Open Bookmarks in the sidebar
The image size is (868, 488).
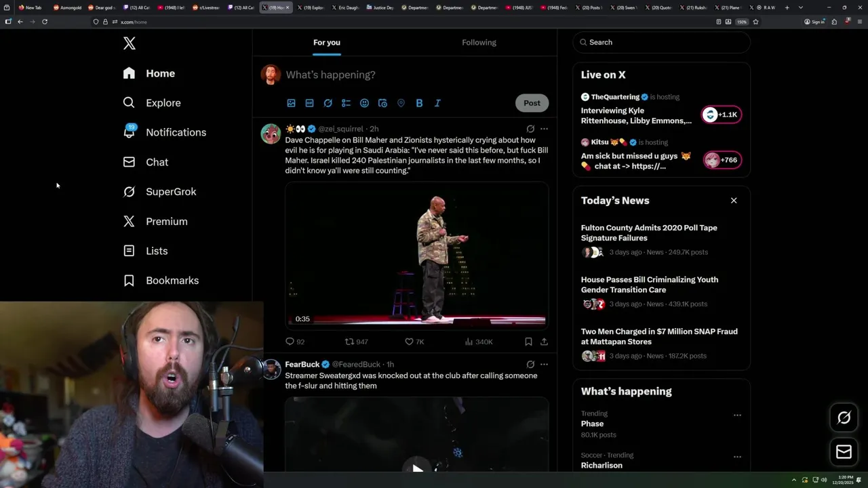[161, 281]
